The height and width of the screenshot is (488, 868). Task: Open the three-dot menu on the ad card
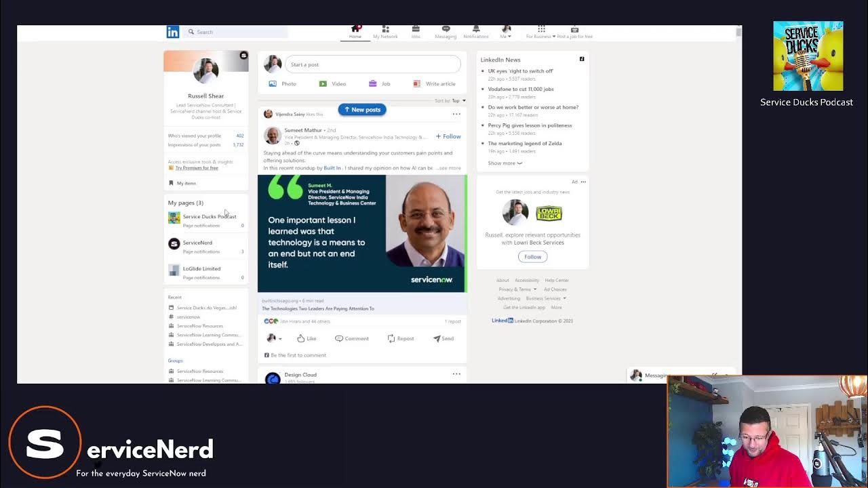(583, 182)
